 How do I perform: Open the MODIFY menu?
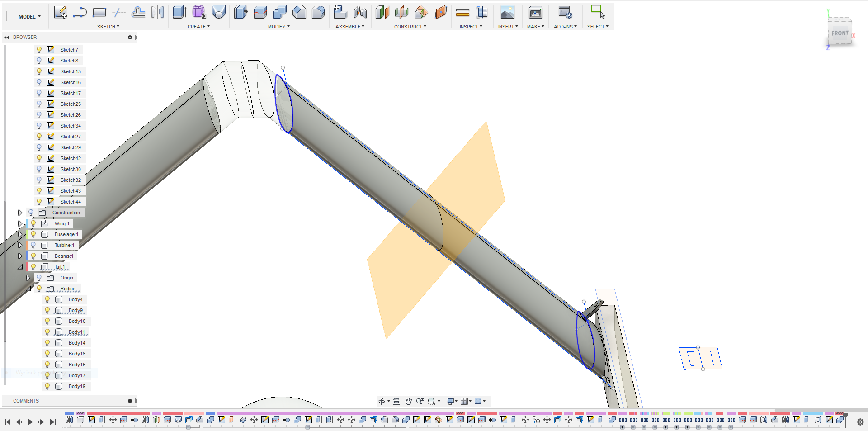click(278, 27)
